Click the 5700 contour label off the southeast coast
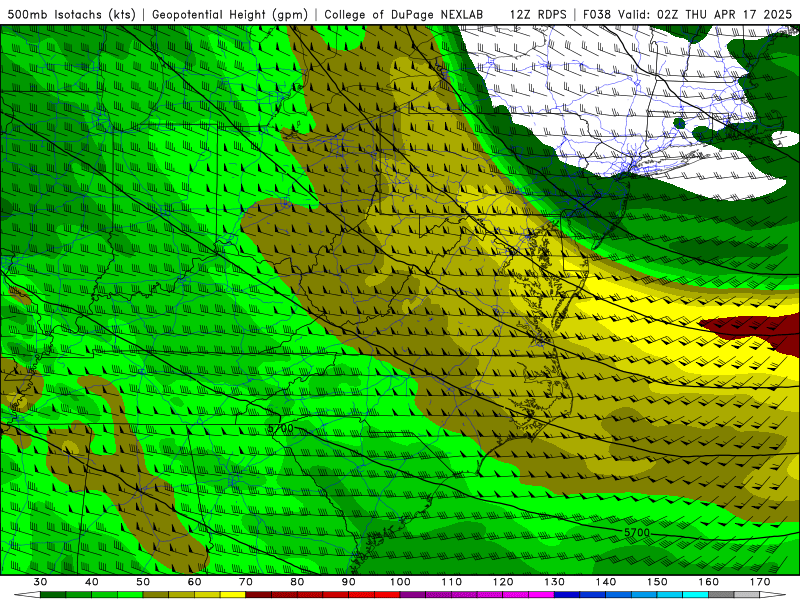This screenshot has width=800, height=600. tap(637, 533)
